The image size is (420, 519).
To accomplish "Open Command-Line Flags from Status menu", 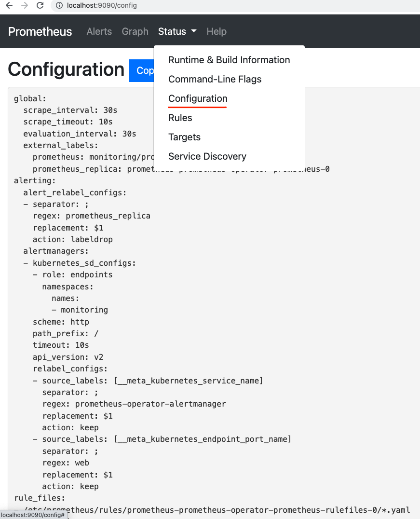I will (x=215, y=80).
